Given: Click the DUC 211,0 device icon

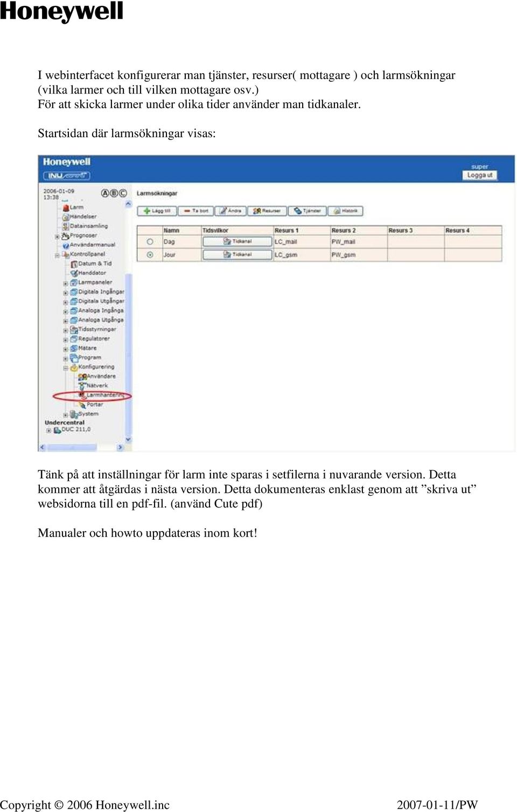Looking at the screenshot, I should 57,430.
